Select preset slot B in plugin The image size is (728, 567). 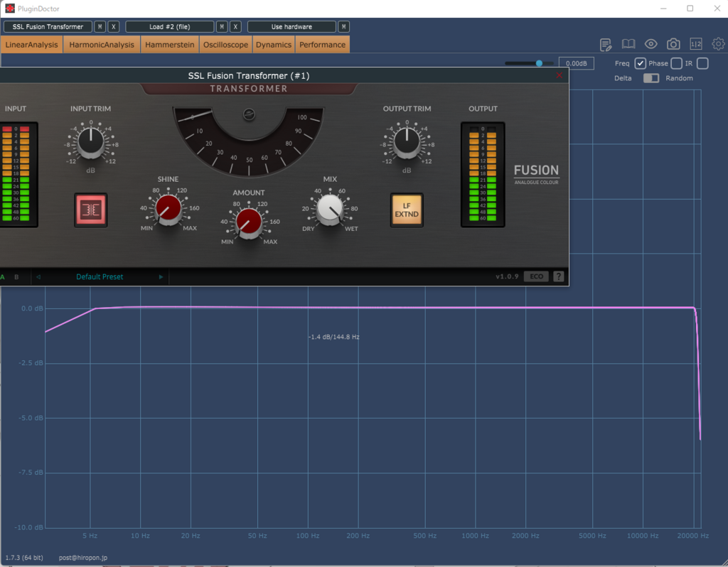point(16,277)
